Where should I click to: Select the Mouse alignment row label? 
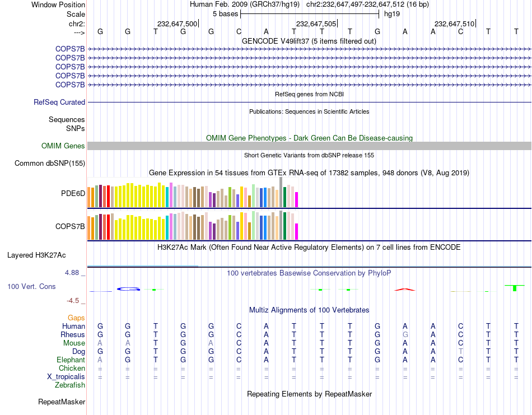[74, 343]
